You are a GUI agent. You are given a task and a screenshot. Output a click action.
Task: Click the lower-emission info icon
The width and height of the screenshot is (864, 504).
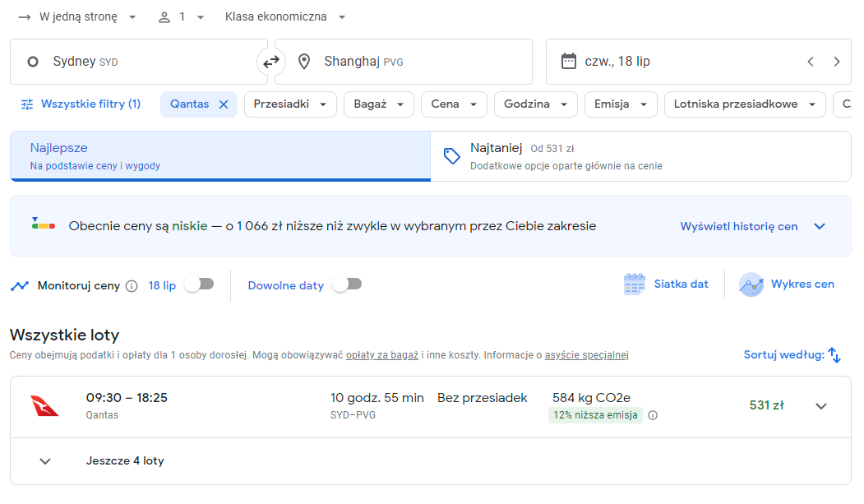(x=653, y=415)
